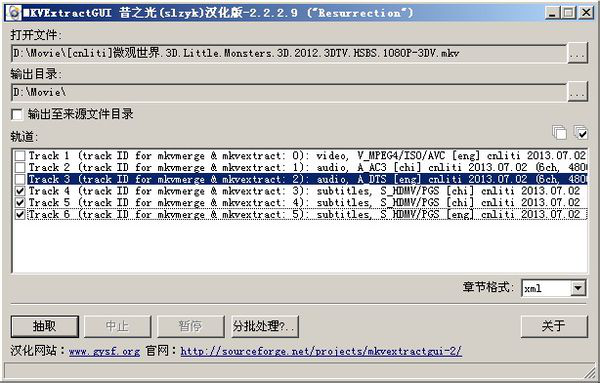This screenshot has height=383, width=600.
Task: Select the Track 1 video V_MPEG4/ISO/AVC row
Action: tap(307, 156)
